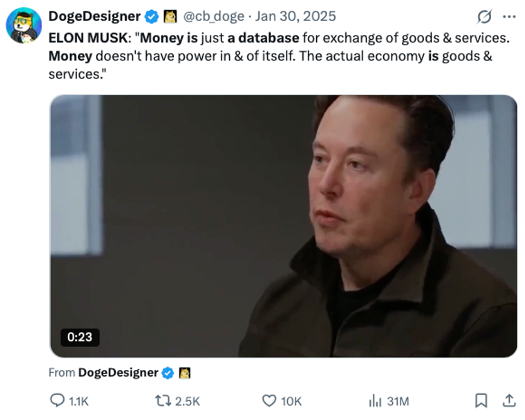Bookmark this post
This screenshot has width=525, height=420.
point(481,401)
